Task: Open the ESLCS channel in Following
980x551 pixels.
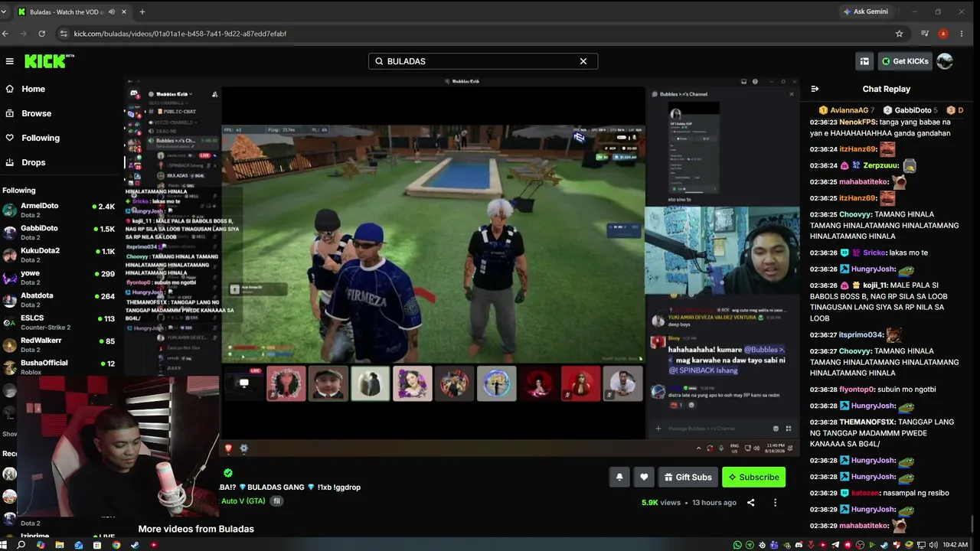Action: click(x=60, y=321)
